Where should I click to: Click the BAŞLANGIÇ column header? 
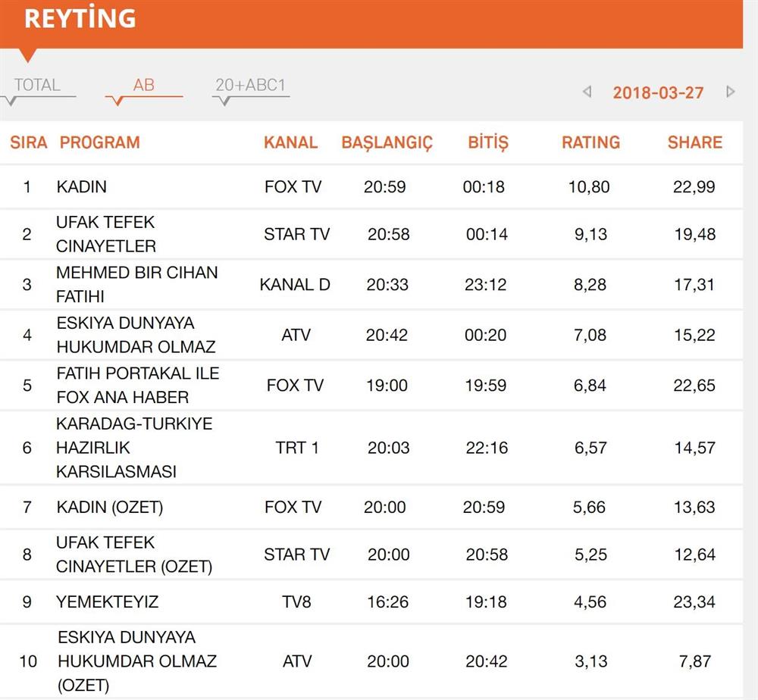coord(387,142)
